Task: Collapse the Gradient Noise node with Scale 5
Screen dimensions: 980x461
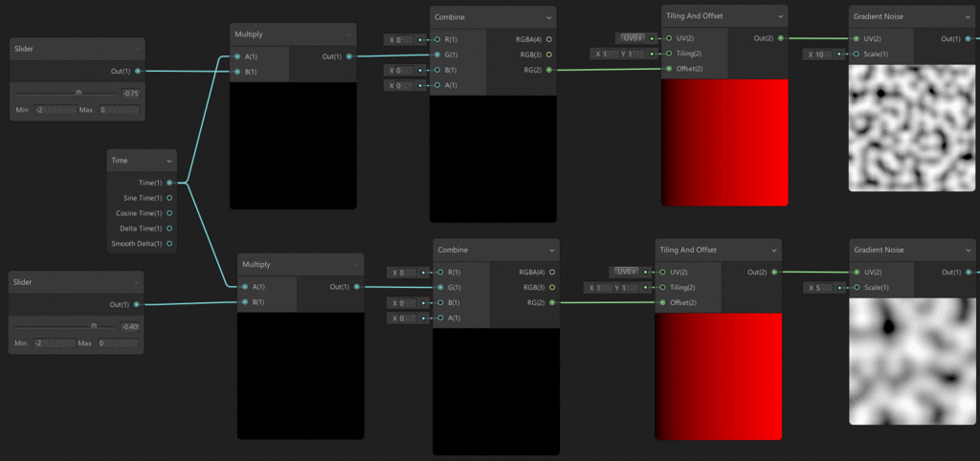Action: click(968, 251)
